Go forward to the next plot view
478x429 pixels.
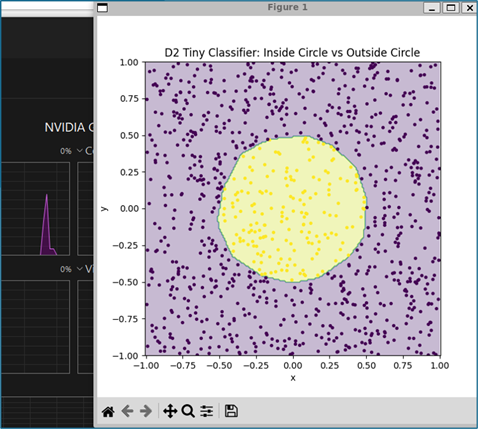pyautogui.click(x=146, y=411)
